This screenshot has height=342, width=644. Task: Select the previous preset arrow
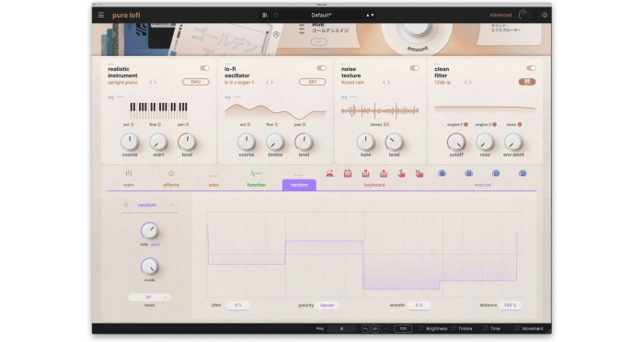pos(368,16)
